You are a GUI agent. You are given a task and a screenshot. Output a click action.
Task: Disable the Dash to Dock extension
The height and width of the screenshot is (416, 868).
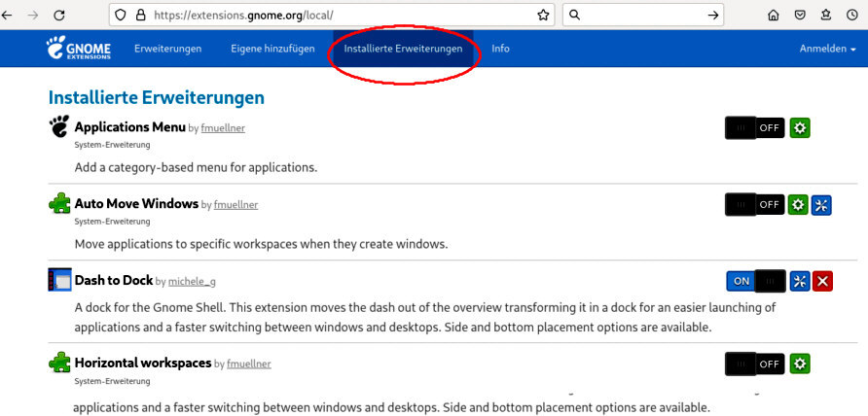(755, 281)
